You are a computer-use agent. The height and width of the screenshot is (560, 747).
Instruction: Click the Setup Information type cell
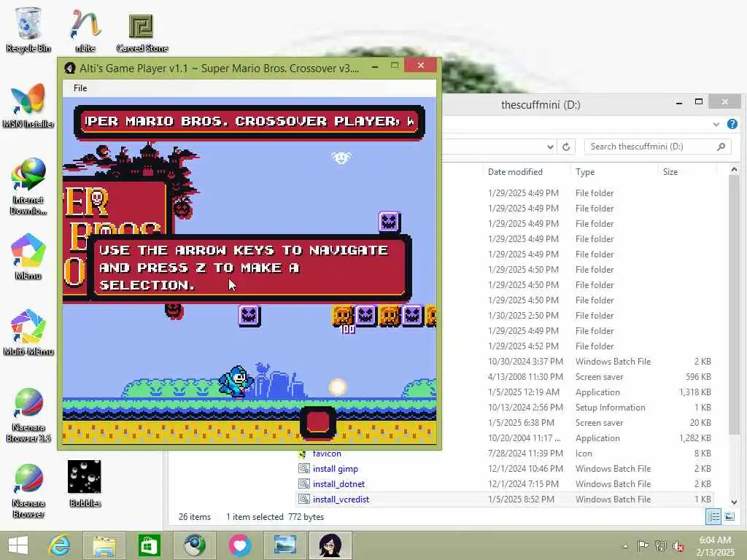click(x=611, y=407)
